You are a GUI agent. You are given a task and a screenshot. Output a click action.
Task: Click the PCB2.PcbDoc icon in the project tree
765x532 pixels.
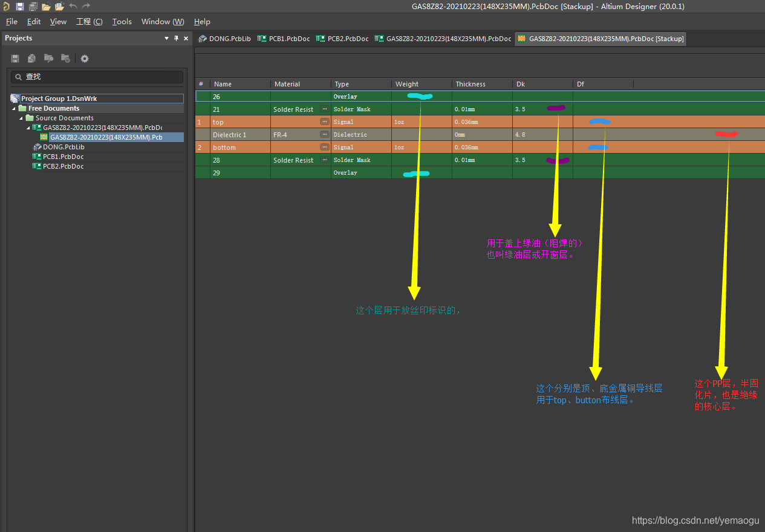[x=37, y=166]
